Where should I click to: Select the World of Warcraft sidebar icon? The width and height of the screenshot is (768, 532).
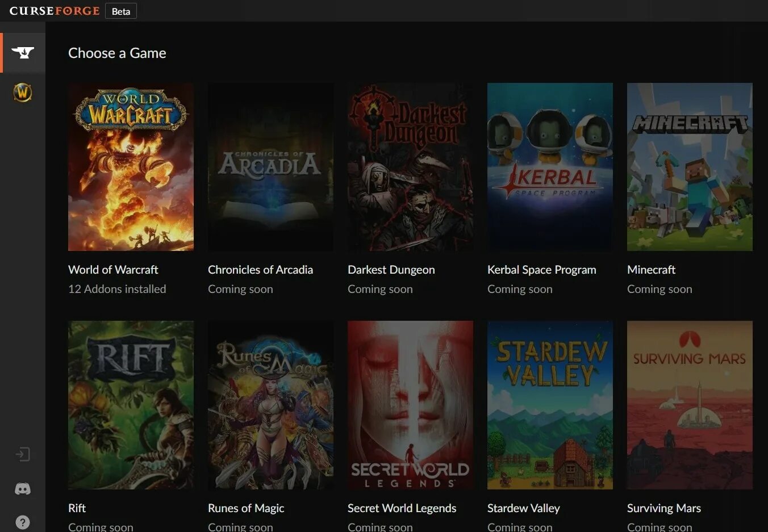pyautogui.click(x=23, y=92)
